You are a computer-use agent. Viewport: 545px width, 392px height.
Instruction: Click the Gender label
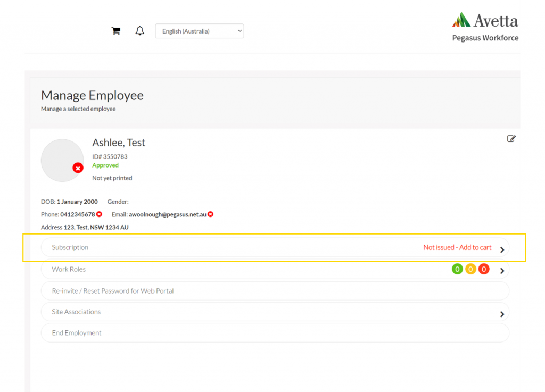pyautogui.click(x=118, y=202)
